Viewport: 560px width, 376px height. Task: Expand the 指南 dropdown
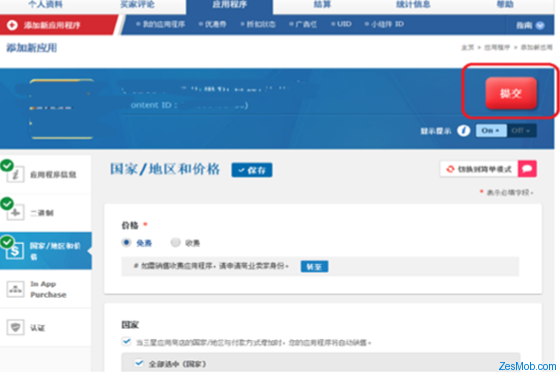(x=530, y=25)
